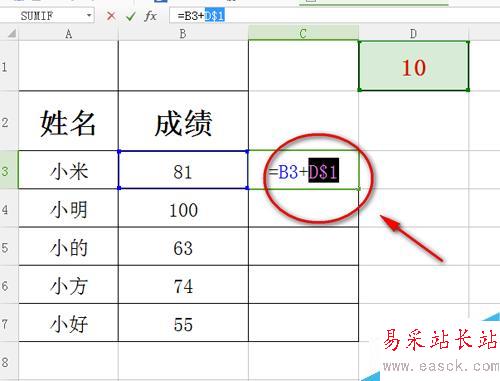Viewport: 500px width, 381px height.
Task: Click cell with name 小的
Action: (x=68, y=246)
